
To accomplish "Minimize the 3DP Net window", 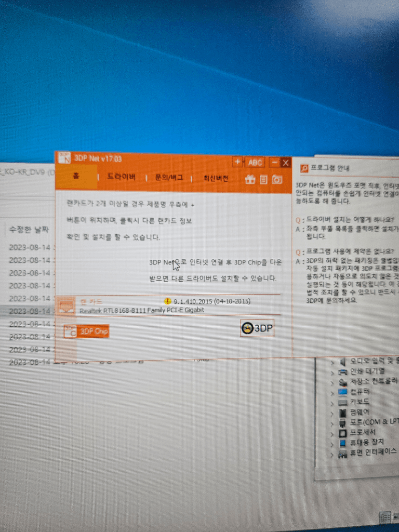I will click(x=274, y=163).
